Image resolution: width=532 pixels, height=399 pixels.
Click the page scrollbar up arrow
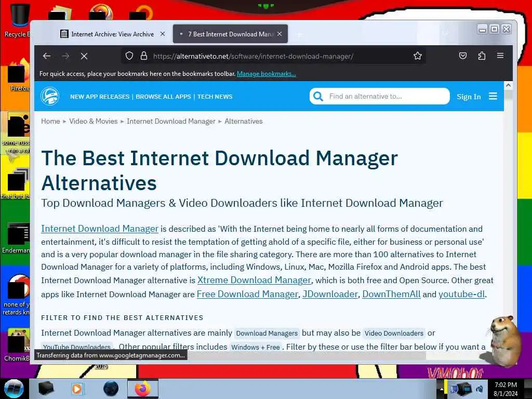[508, 86]
